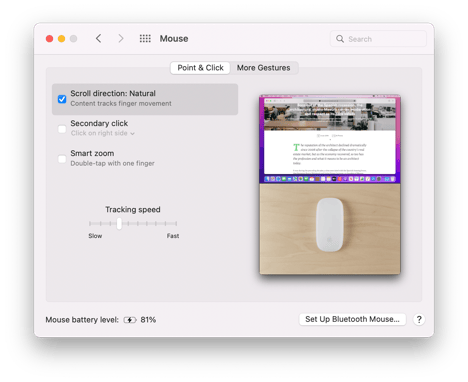Switch to the More Gestures tab
468x382 pixels.
264,68
